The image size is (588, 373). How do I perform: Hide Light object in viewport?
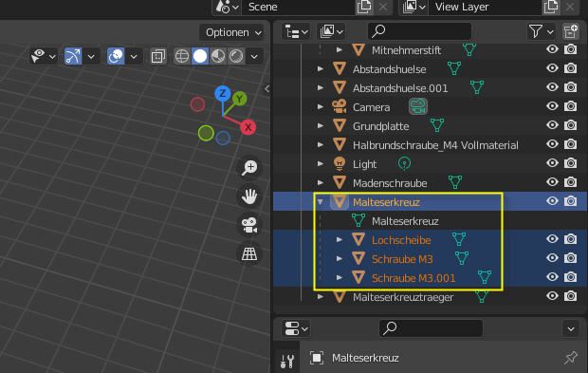click(552, 163)
